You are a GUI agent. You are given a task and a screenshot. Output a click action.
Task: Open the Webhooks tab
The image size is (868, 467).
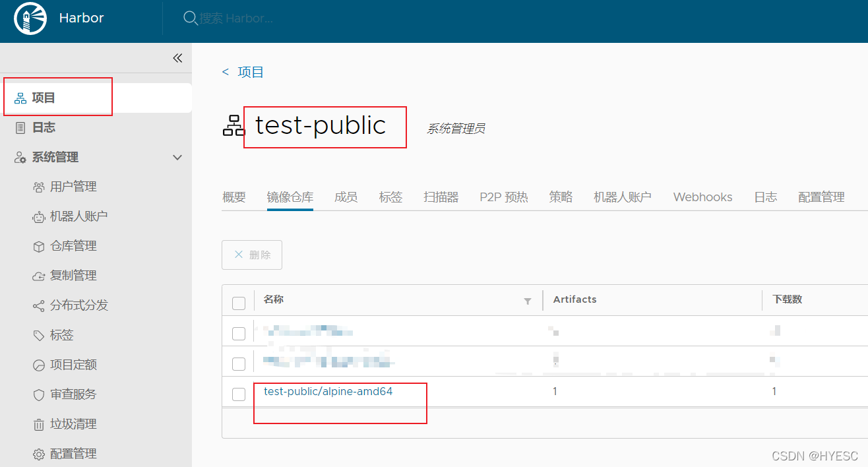tap(703, 197)
